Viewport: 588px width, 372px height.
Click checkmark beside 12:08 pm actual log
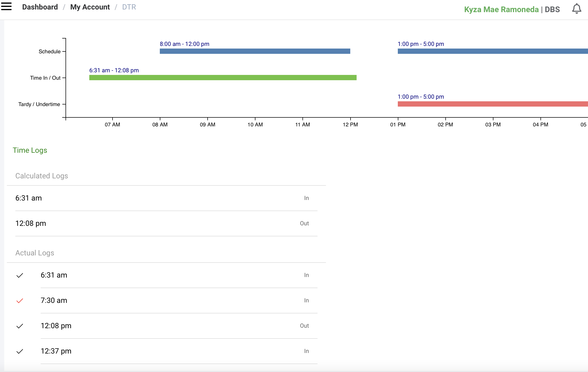click(x=20, y=326)
